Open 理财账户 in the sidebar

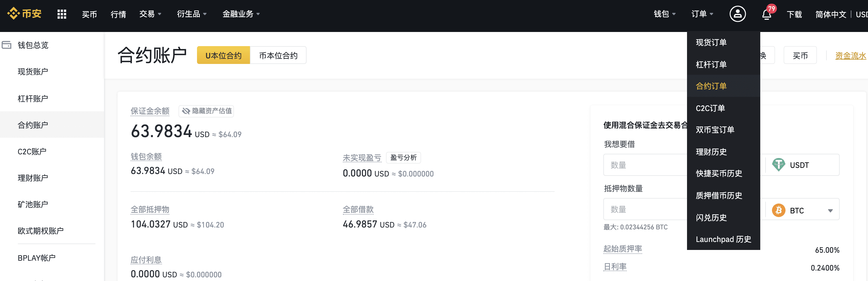pyautogui.click(x=52, y=178)
